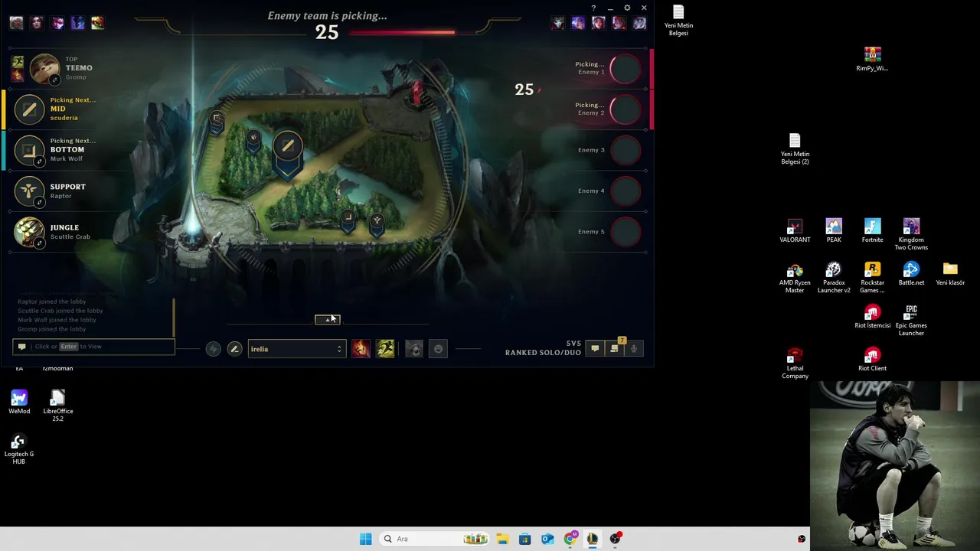The width and height of the screenshot is (980, 551).
Task: Open Paradox Launcher v2 shortcut
Action: pos(834,278)
